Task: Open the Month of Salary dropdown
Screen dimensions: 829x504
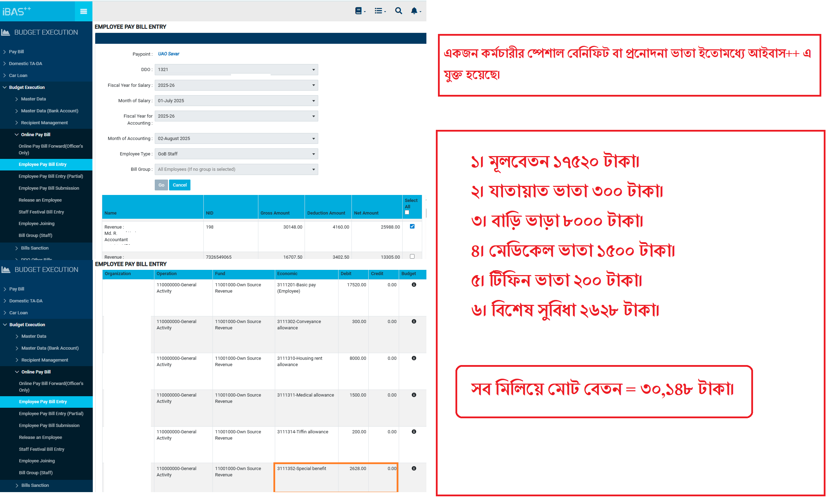Action: [236, 101]
